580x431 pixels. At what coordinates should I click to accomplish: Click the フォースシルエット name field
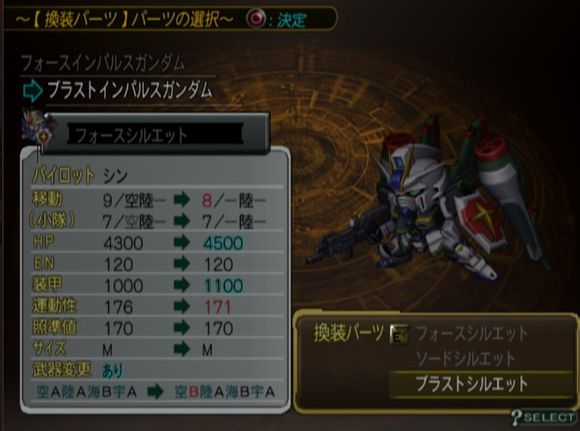pyautogui.click(x=155, y=134)
